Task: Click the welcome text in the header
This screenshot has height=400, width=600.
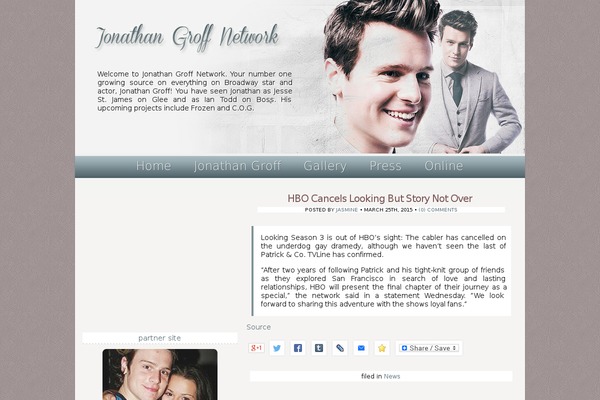Action: (x=194, y=91)
